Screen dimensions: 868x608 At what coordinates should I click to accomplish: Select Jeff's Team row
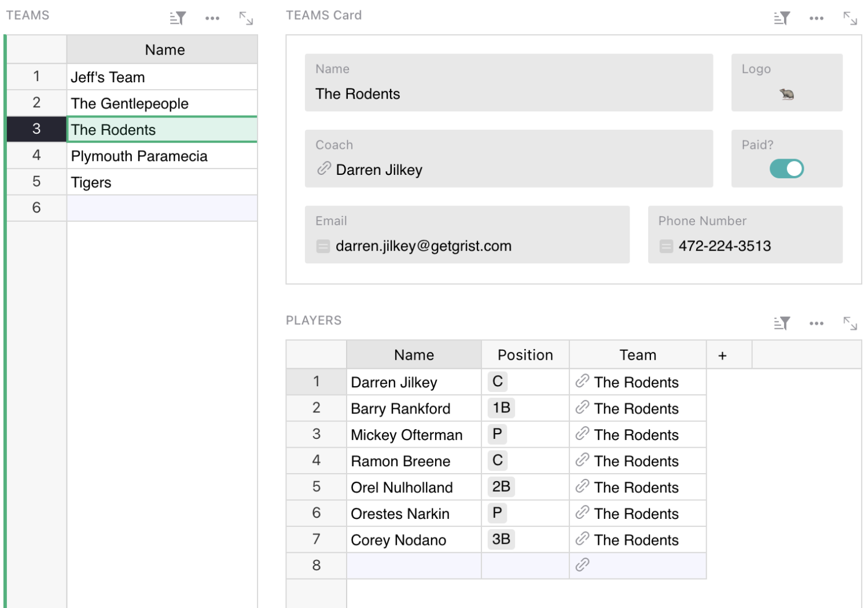162,77
